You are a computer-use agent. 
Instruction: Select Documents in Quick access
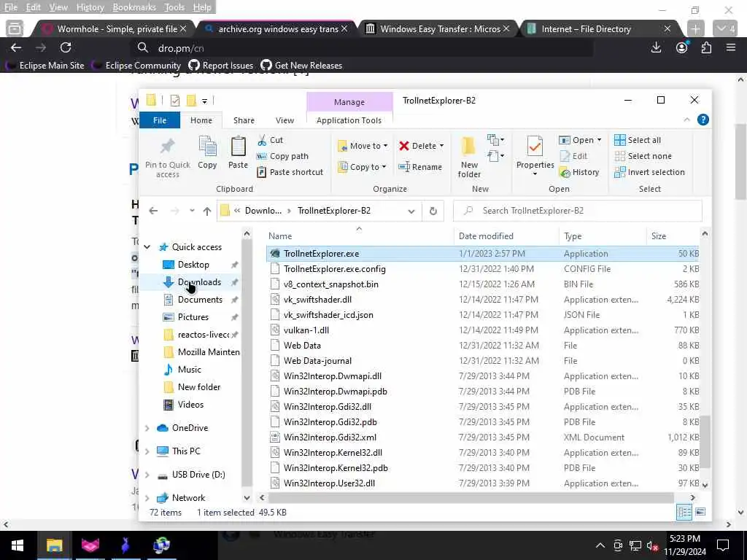(x=200, y=300)
